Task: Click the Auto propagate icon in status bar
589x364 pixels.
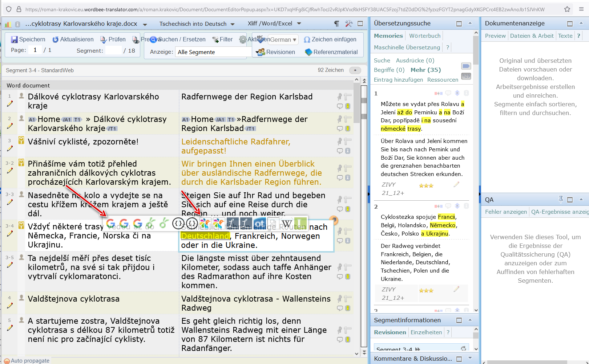Action: click(x=7, y=361)
